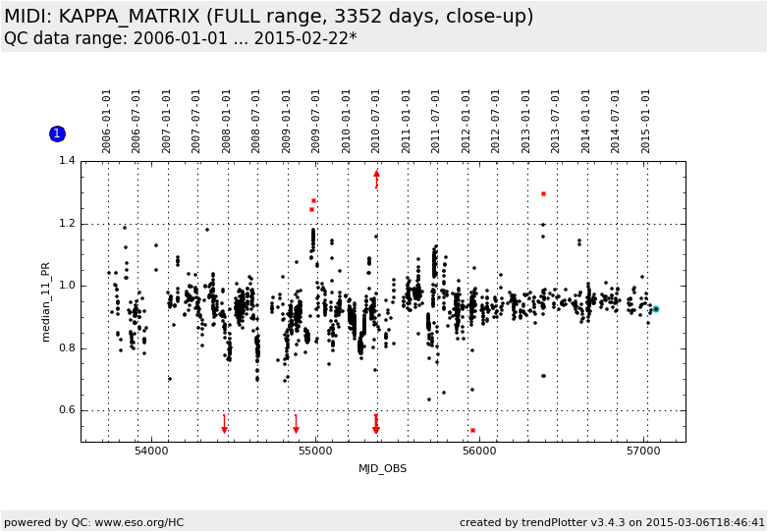The height and width of the screenshot is (532, 768).
Task: Select the red square outlier near 2013-04 top
Action: pos(543,193)
